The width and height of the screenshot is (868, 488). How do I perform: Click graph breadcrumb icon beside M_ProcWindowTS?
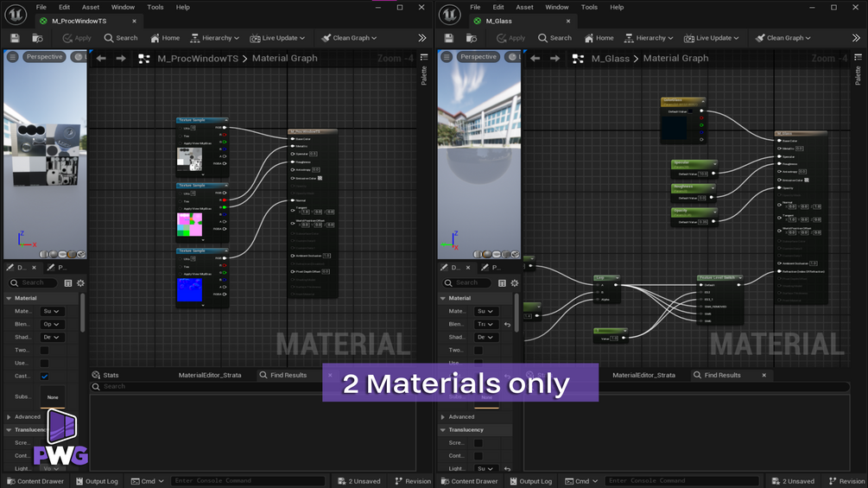[144, 58]
